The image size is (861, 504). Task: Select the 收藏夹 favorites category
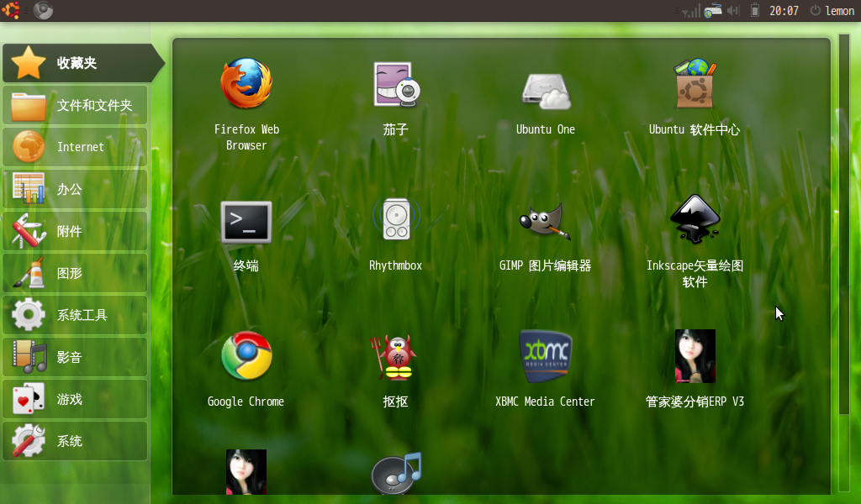point(83,63)
